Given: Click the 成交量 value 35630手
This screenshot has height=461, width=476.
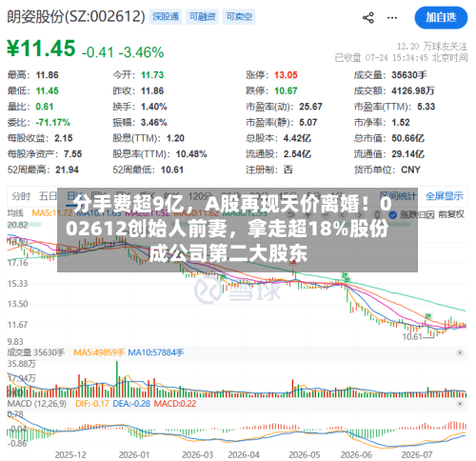Looking at the screenshot, I should point(409,75).
